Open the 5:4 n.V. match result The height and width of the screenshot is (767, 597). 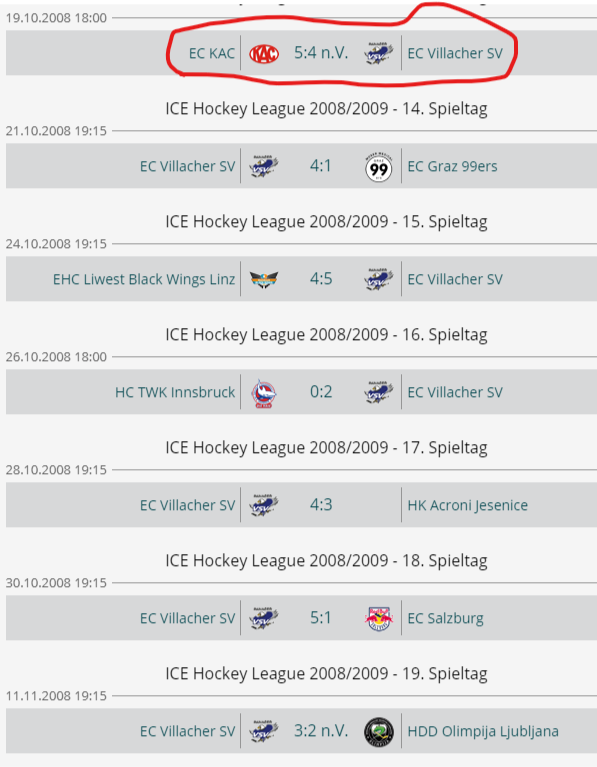tap(321, 53)
